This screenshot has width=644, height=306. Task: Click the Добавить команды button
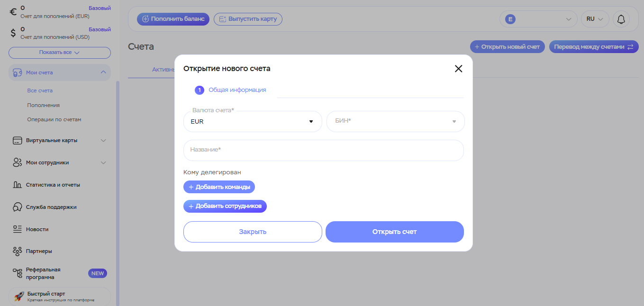219,187
